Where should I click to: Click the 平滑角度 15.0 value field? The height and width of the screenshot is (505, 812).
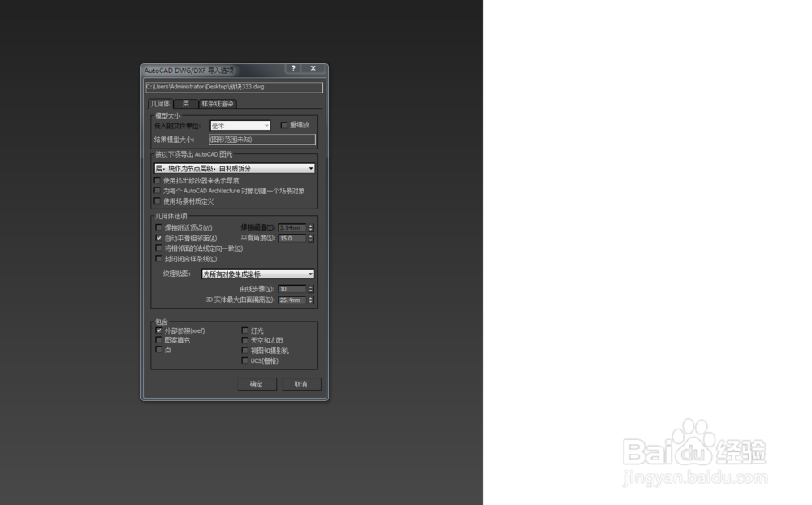tap(292, 238)
